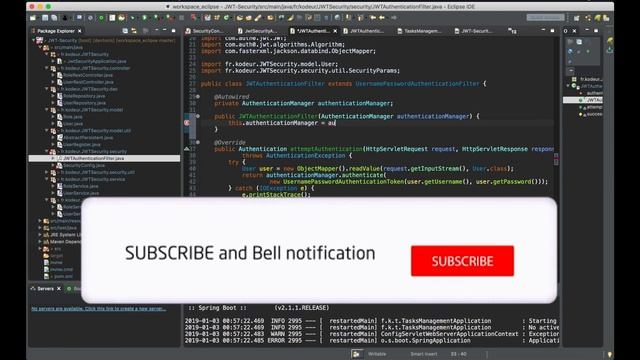Collapse the fr.kodeur.JWTSecurity.dao package
Image resolution: width=640 pixels, height=360 pixels.
click(47, 89)
